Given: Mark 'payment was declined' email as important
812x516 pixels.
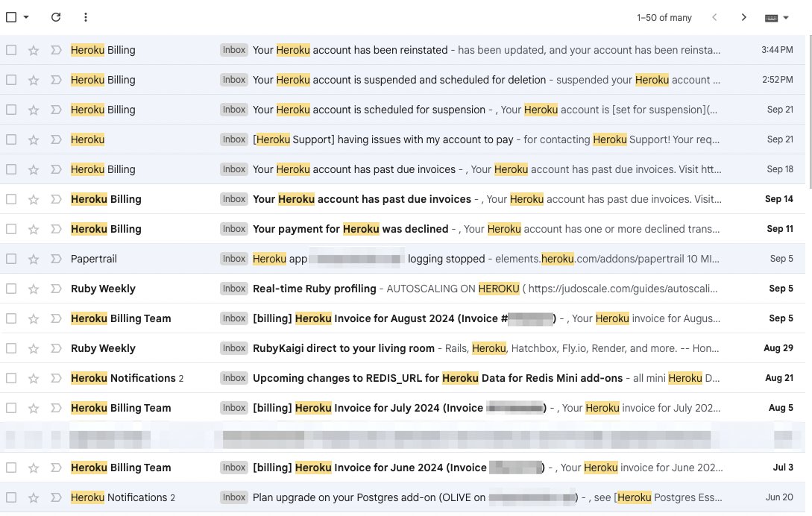Looking at the screenshot, I should click(x=56, y=229).
